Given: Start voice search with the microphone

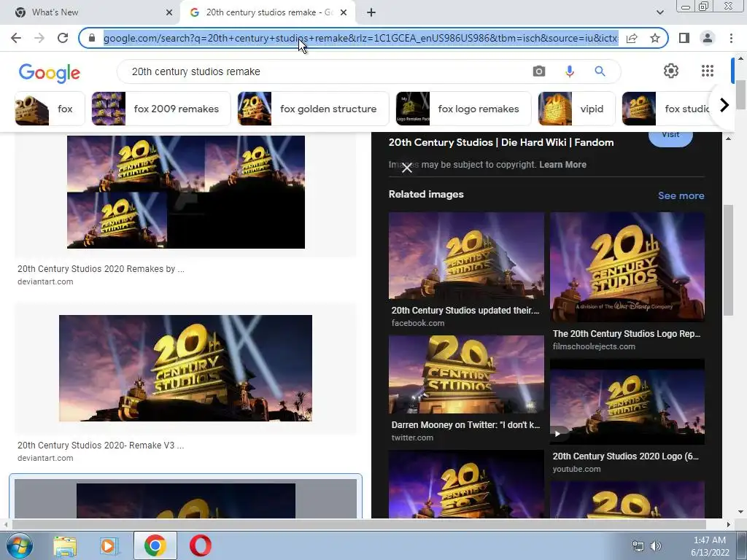Looking at the screenshot, I should (x=569, y=71).
